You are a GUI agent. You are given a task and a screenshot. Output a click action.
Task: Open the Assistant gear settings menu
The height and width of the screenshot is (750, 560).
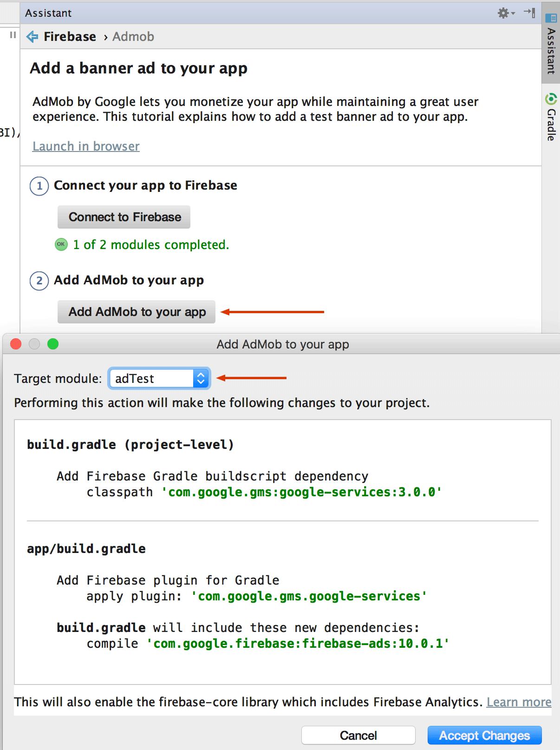[x=505, y=13]
